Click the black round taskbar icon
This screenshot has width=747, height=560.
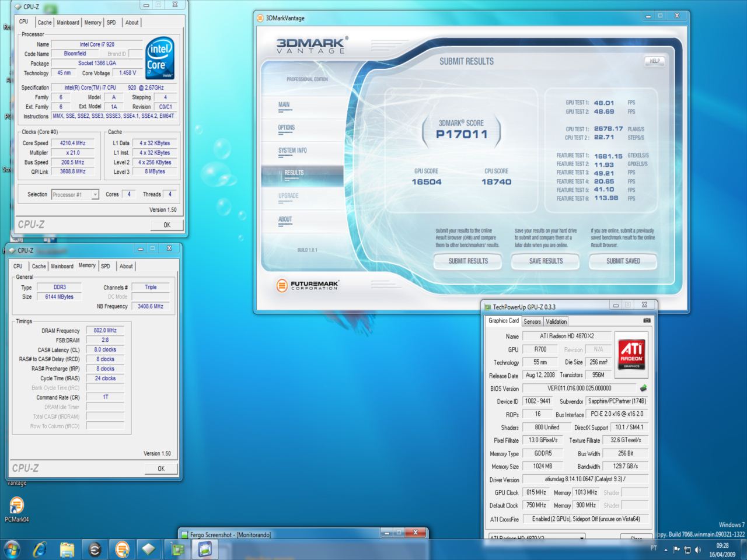(95, 549)
